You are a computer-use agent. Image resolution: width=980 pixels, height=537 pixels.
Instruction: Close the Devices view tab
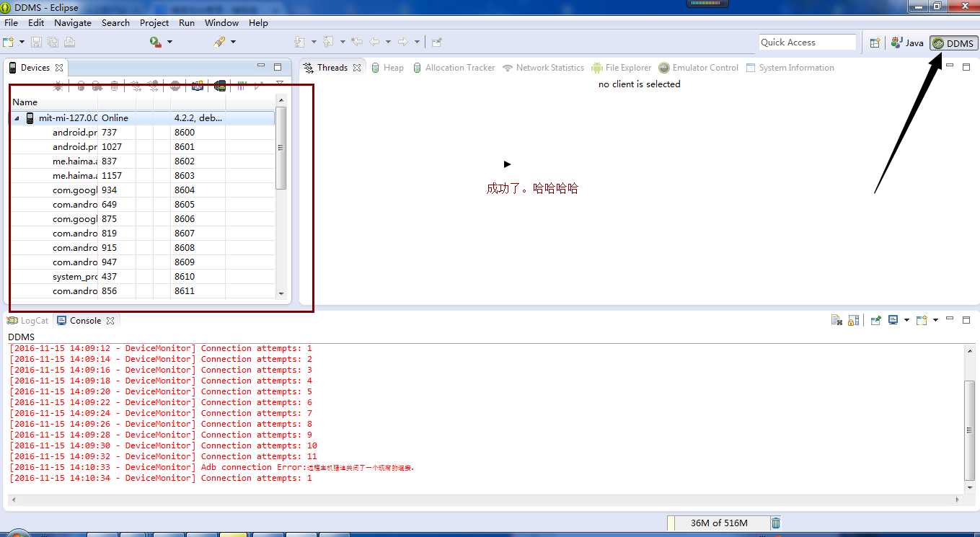click(59, 68)
